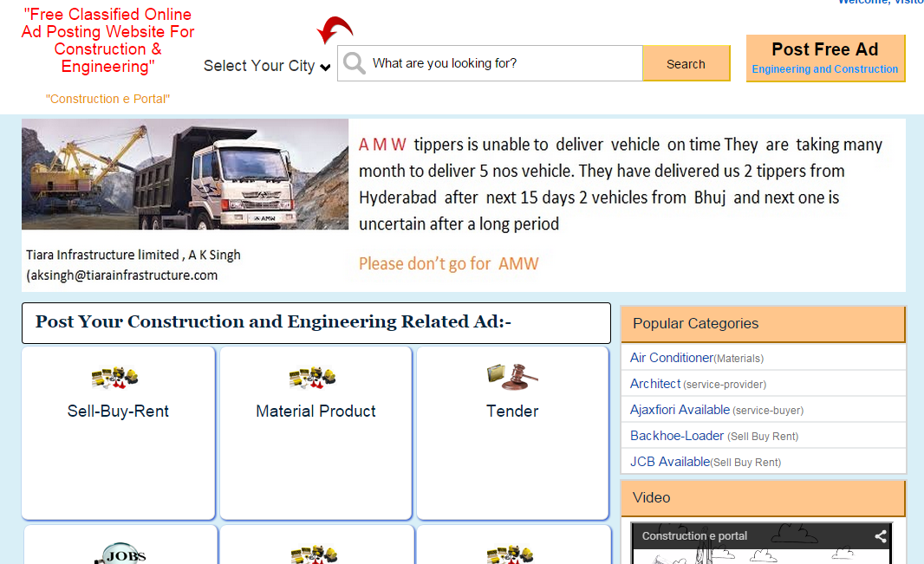Click the Video section header
Screen dimensions: 924x564
pyautogui.click(x=763, y=498)
